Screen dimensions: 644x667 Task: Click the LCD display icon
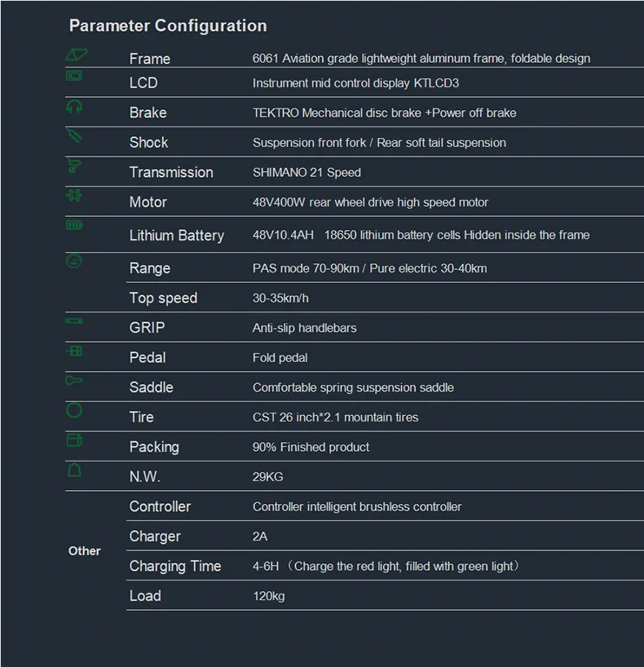point(74,76)
